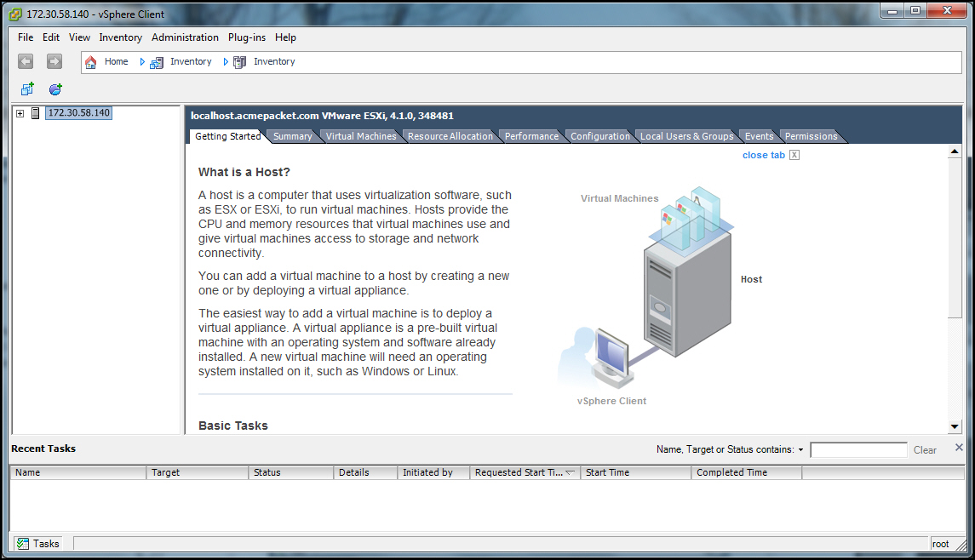Click the host server icon in tree

tap(36, 113)
